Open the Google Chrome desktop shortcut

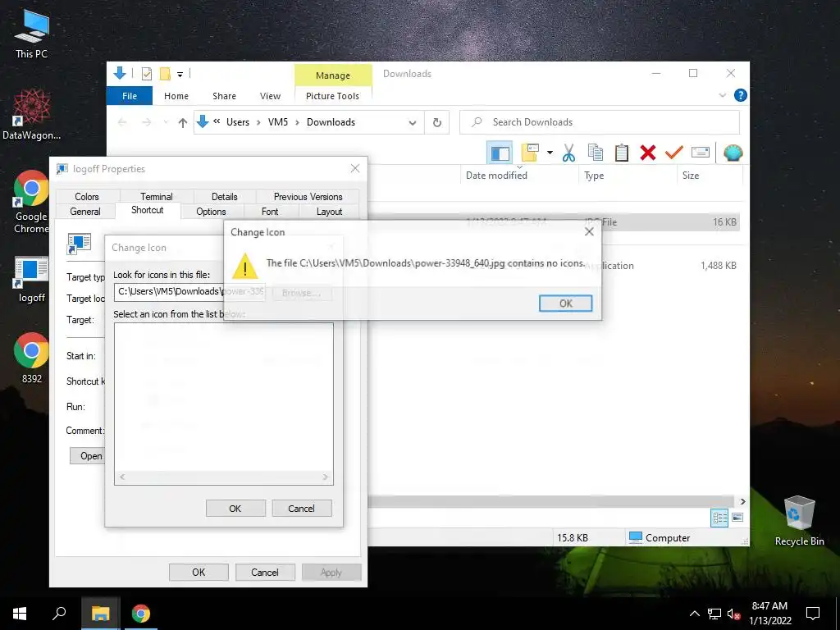pos(31,202)
